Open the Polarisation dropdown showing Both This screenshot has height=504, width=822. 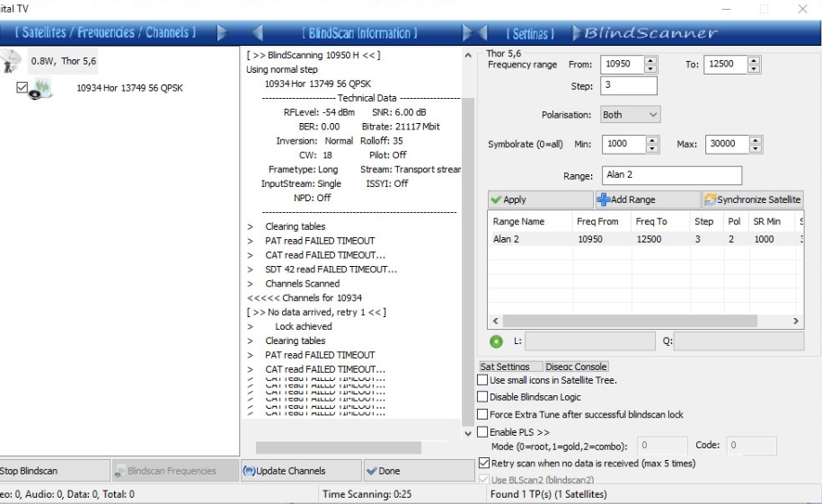tap(630, 114)
